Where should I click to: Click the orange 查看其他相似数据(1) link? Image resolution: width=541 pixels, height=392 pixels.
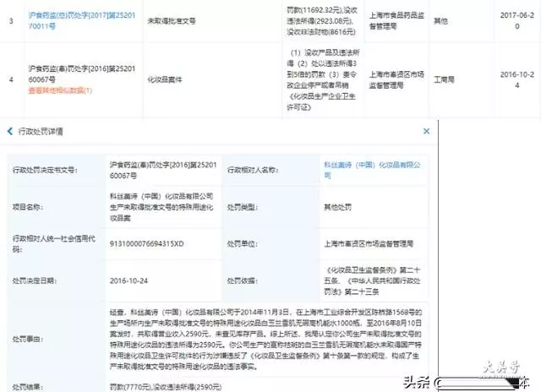coord(60,90)
